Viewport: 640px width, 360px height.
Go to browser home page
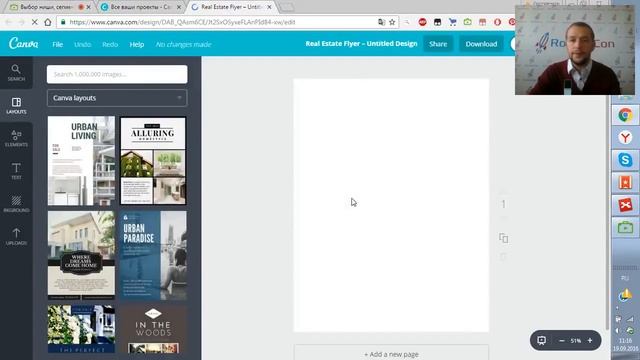pos(48,22)
